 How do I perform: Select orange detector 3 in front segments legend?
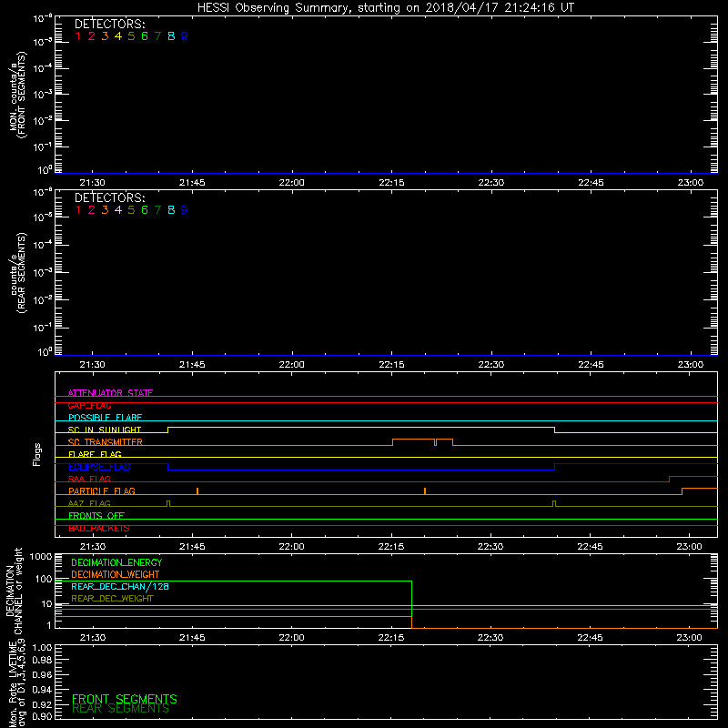coord(105,36)
